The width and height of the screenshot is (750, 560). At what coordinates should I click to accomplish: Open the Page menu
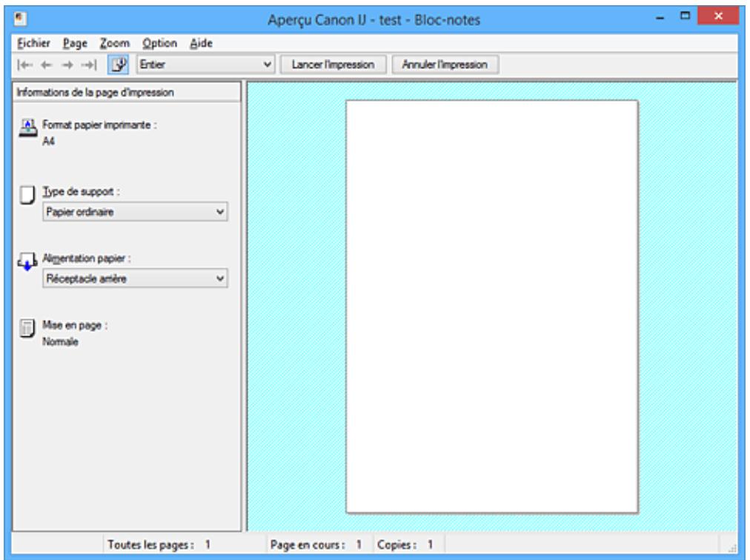(x=74, y=44)
